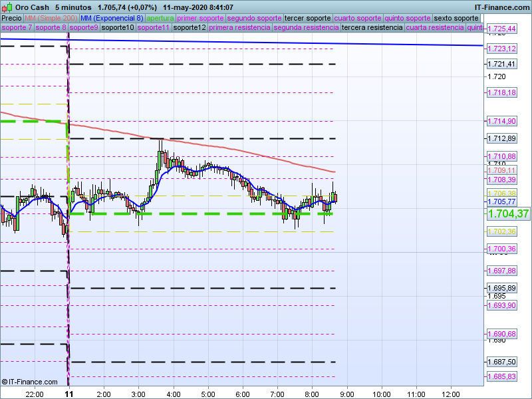
Task: Click the 1.712,89 black price label
Action: [501, 138]
